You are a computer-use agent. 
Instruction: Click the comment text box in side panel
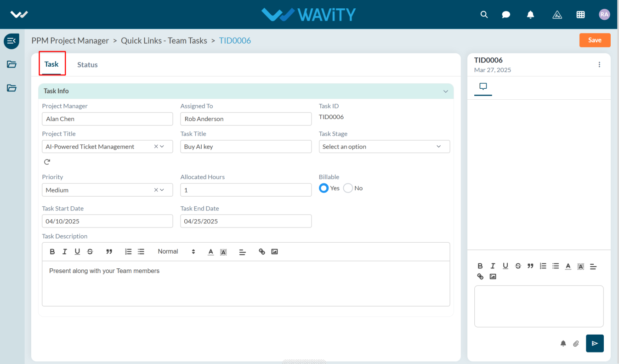click(x=539, y=306)
